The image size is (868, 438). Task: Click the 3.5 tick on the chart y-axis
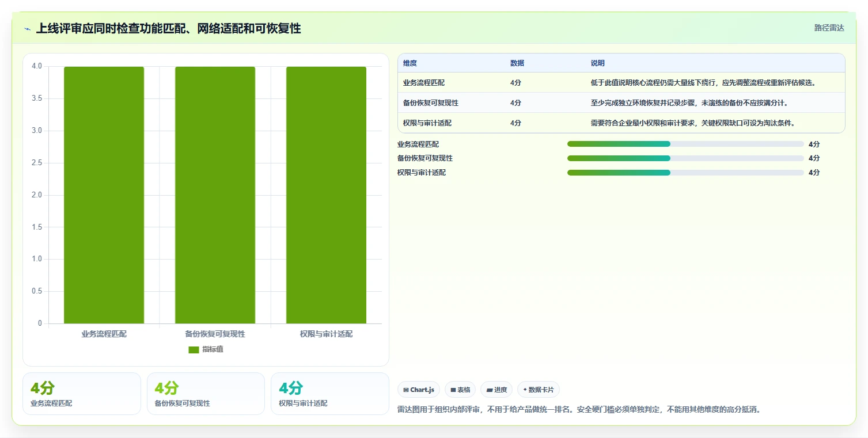[x=37, y=98]
